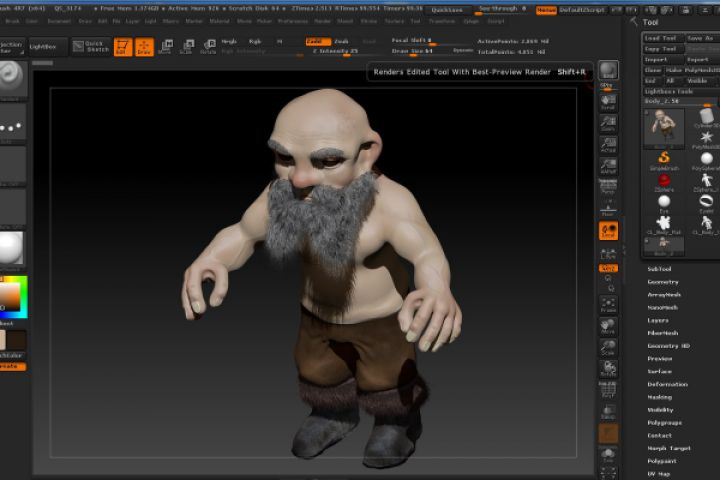Select the PolyMesh3D star tool icon
Viewport: 720px width, 480px height.
coord(706,139)
